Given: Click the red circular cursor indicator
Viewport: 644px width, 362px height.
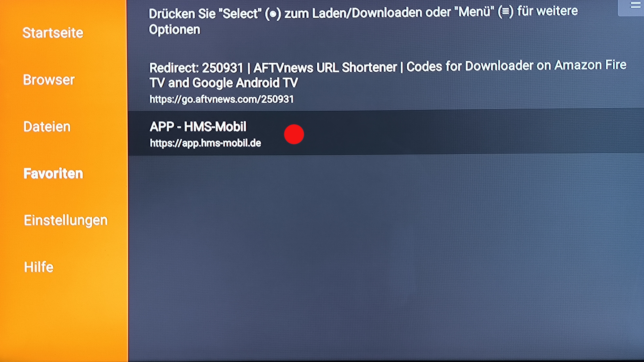Looking at the screenshot, I should [294, 134].
